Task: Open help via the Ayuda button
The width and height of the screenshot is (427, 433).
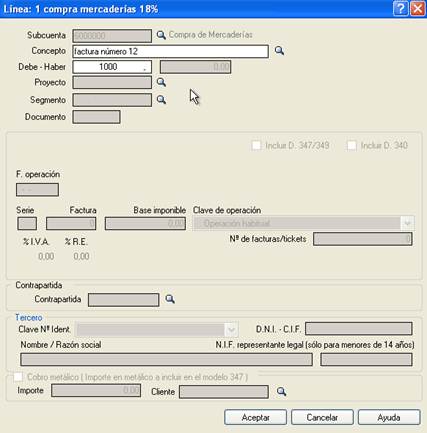Action: (x=389, y=417)
